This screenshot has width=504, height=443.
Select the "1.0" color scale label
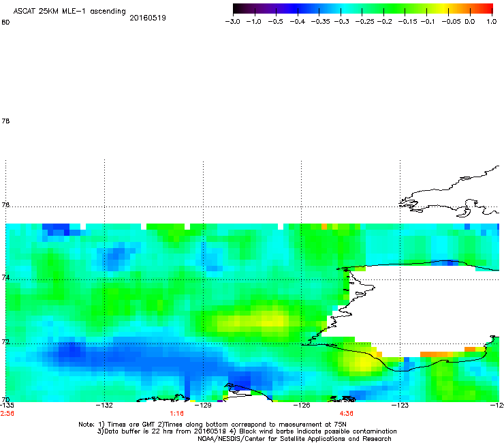click(492, 22)
